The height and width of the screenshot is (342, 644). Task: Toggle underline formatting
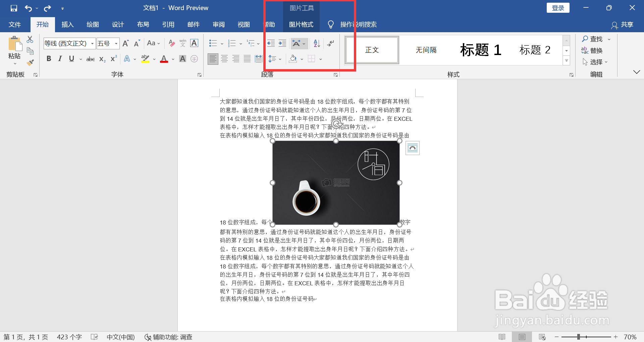click(x=71, y=59)
